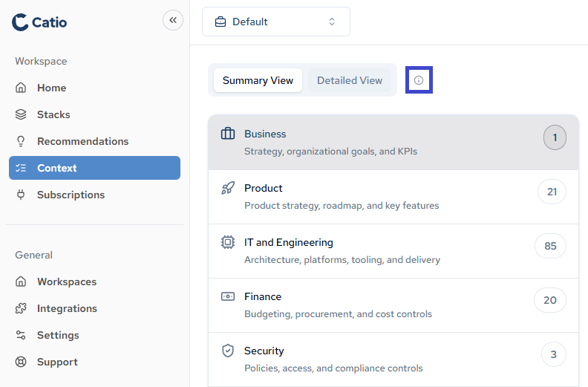Switch to Summary View

(258, 80)
